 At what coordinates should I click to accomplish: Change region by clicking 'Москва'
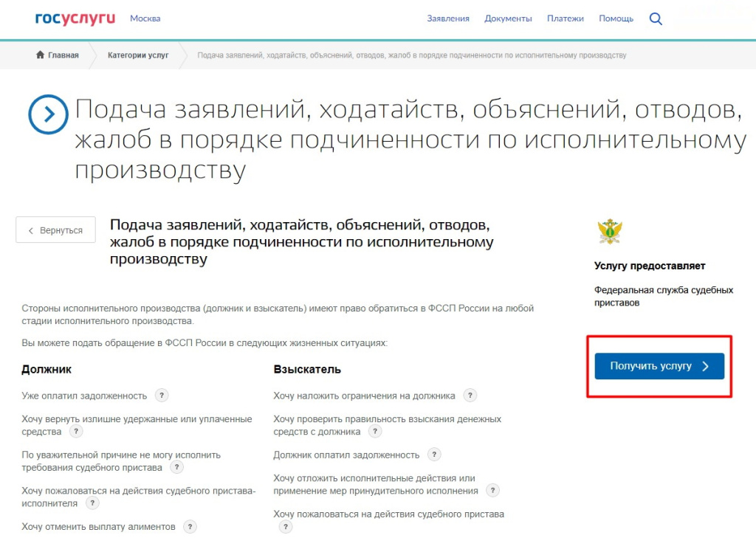(x=145, y=18)
